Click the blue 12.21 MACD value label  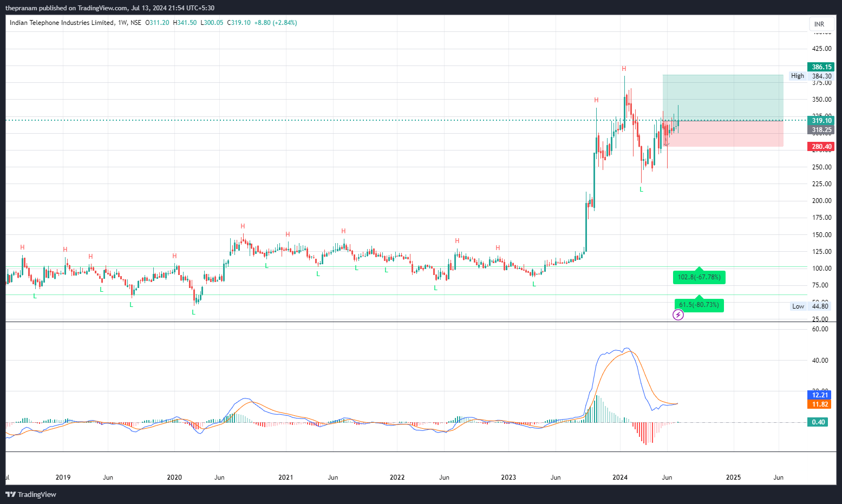click(819, 395)
